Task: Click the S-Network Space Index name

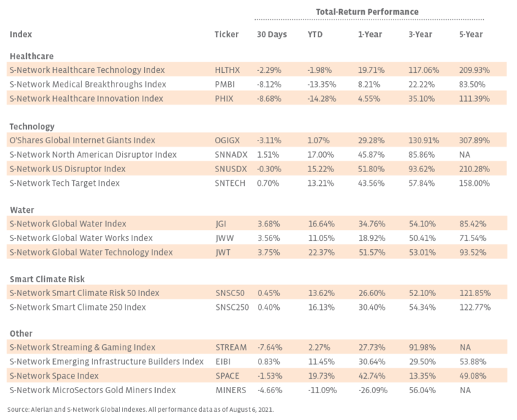Action: (x=57, y=376)
